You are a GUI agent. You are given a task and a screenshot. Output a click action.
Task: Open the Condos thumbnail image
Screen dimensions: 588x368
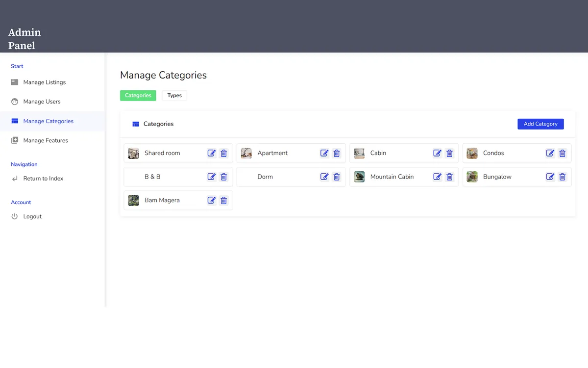click(472, 153)
